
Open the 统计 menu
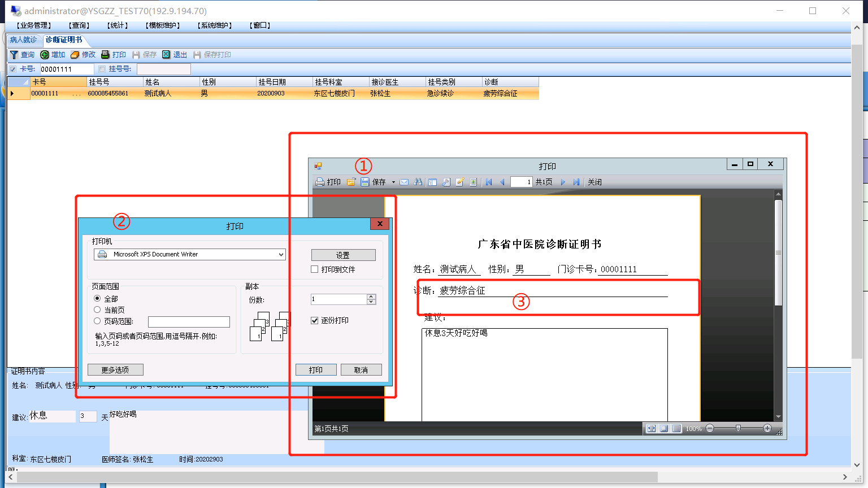tap(118, 25)
